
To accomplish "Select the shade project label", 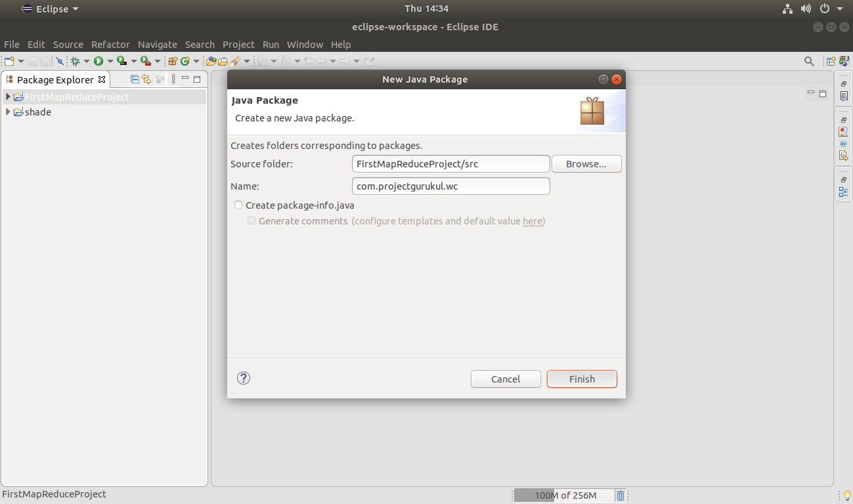I will 38,112.
